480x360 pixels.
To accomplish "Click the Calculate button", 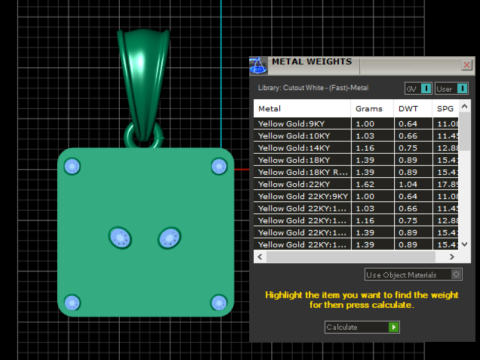I will tap(362, 327).
